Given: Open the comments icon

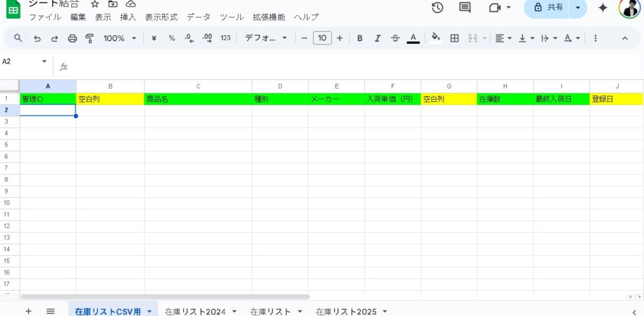Looking at the screenshot, I should click(465, 8).
